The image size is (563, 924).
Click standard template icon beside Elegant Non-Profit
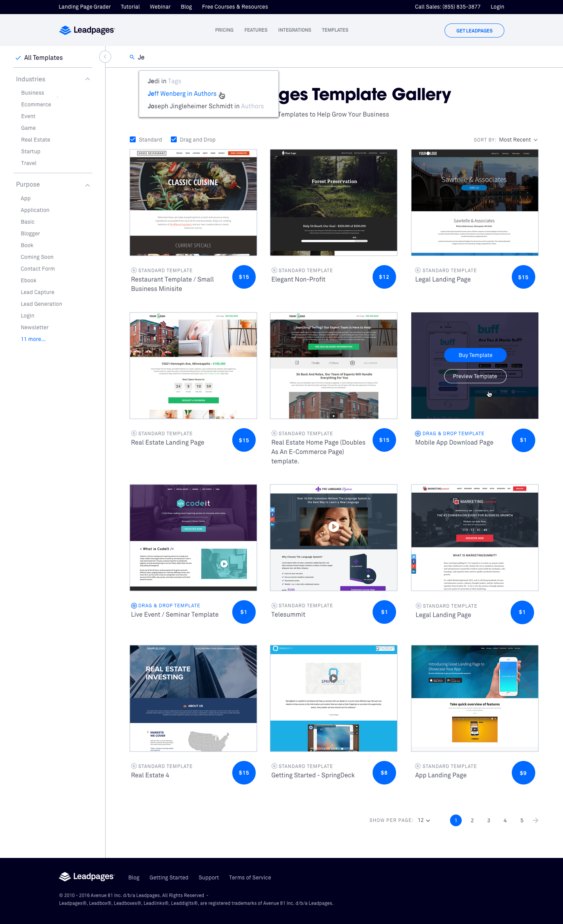click(274, 270)
